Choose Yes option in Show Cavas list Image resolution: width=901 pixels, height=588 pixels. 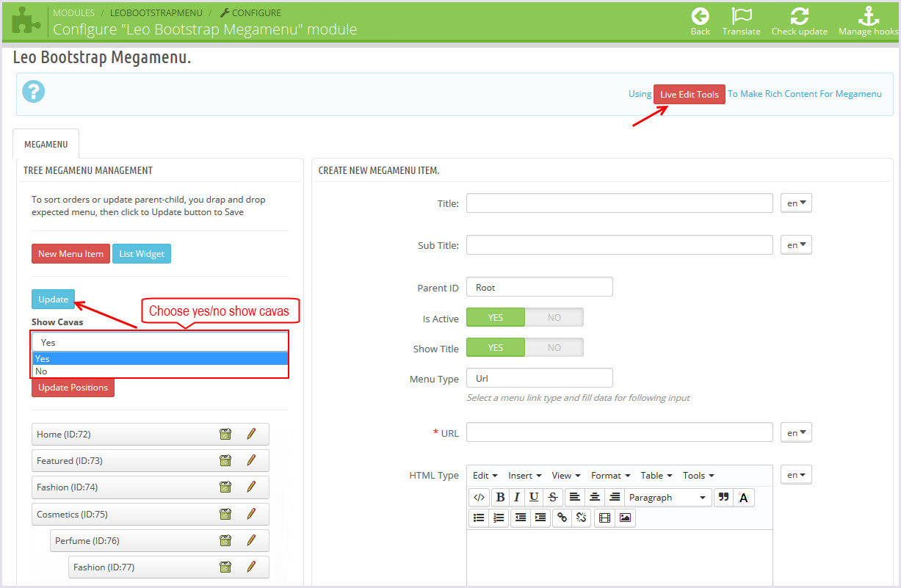[160, 359]
